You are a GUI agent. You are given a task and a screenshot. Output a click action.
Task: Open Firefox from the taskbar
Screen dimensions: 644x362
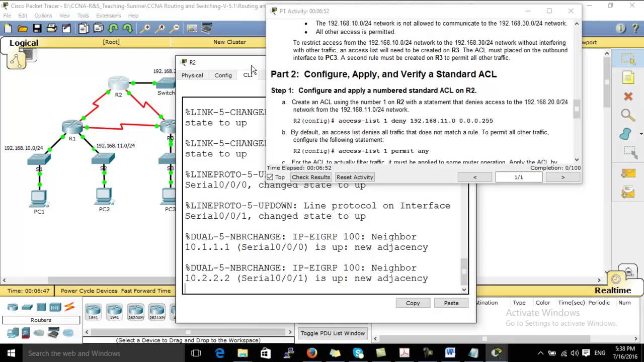(x=311, y=353)
